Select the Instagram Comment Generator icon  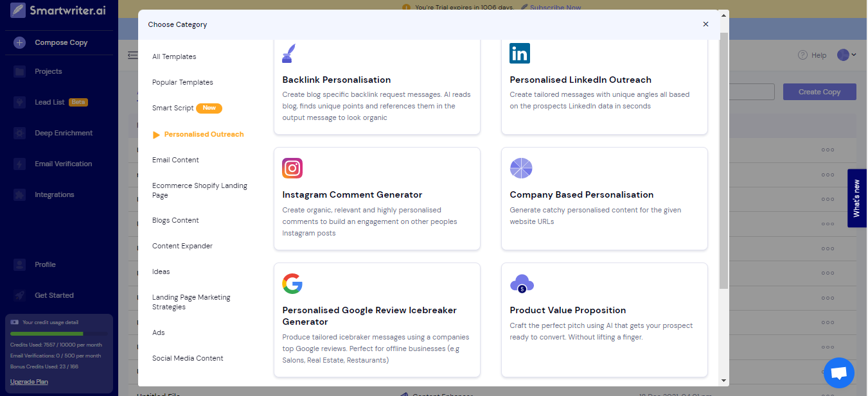click(x=292, y=168)
